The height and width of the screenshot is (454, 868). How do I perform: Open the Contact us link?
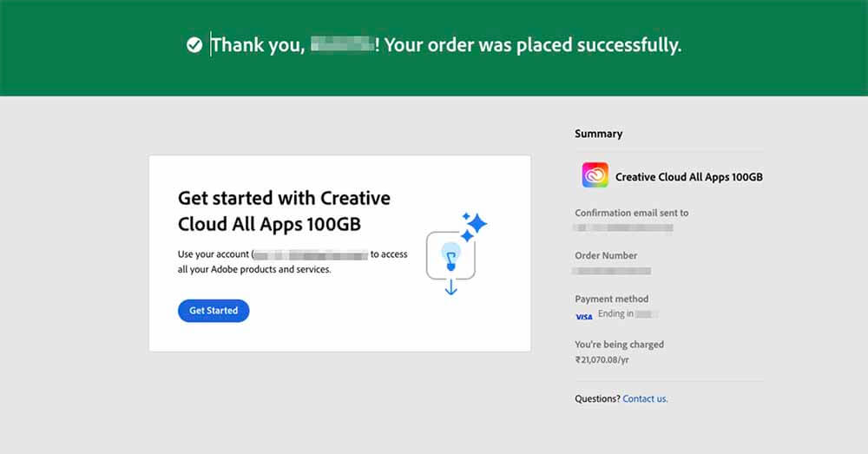(x=645, y=398)
